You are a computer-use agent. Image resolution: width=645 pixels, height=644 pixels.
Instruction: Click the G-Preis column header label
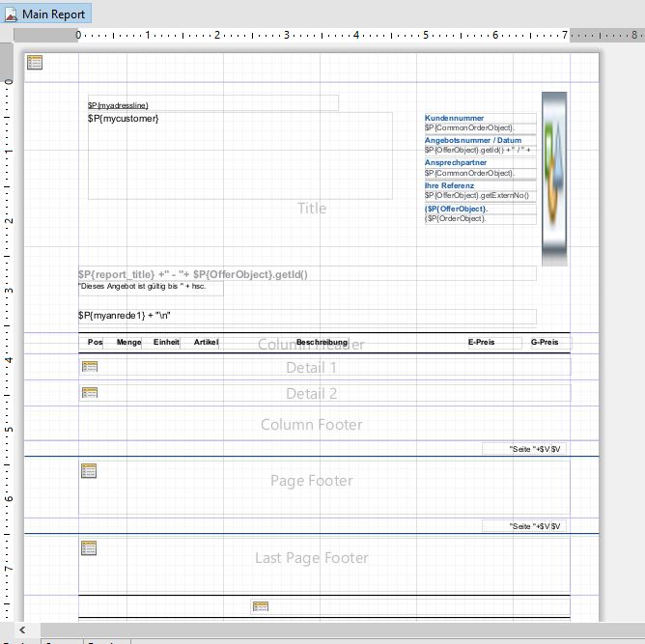tap(545, 343)
